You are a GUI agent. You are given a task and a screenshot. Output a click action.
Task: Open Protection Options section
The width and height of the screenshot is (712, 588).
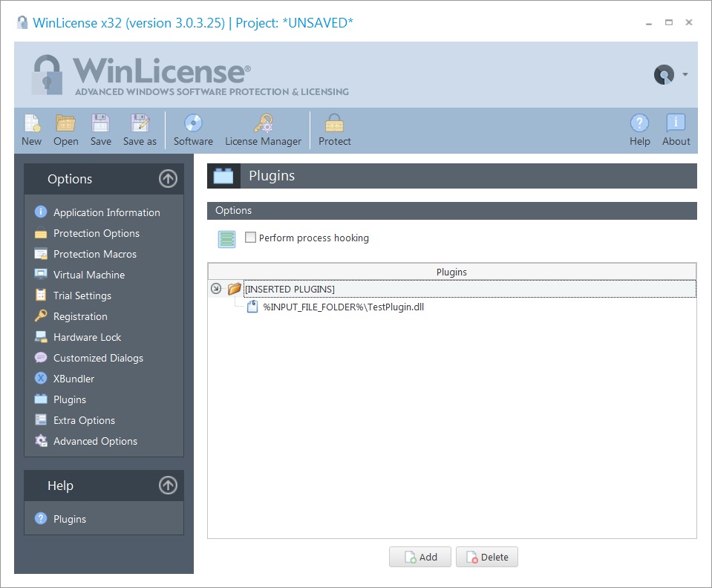pos(97,233)
